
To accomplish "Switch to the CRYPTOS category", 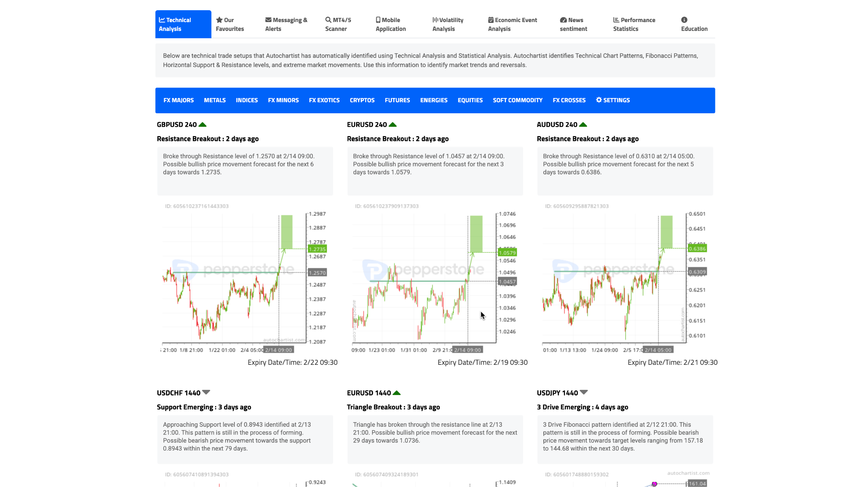I will tap(362, 101).
